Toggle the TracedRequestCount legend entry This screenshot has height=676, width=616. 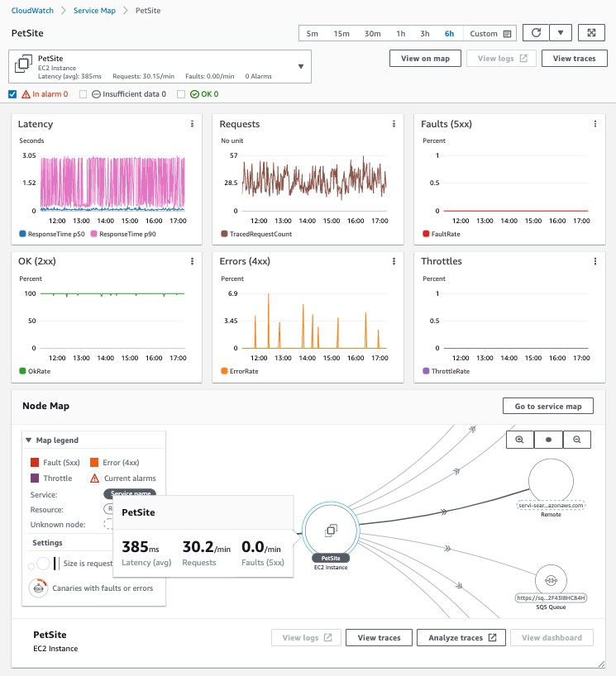pyautogui.click(x=256, y=234)
